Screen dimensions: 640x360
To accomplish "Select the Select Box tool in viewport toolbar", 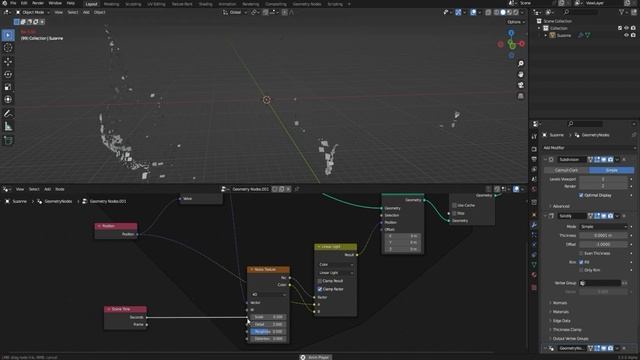I will [x=8, y=35].
